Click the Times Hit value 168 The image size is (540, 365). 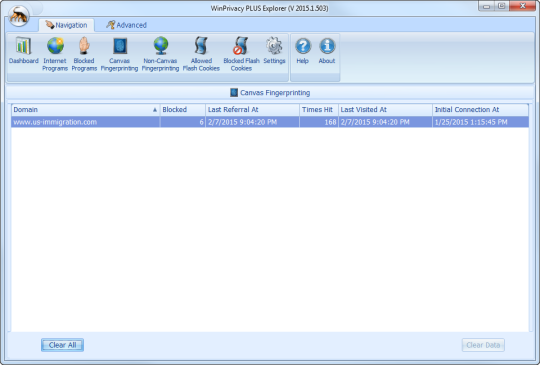point(319,122)
